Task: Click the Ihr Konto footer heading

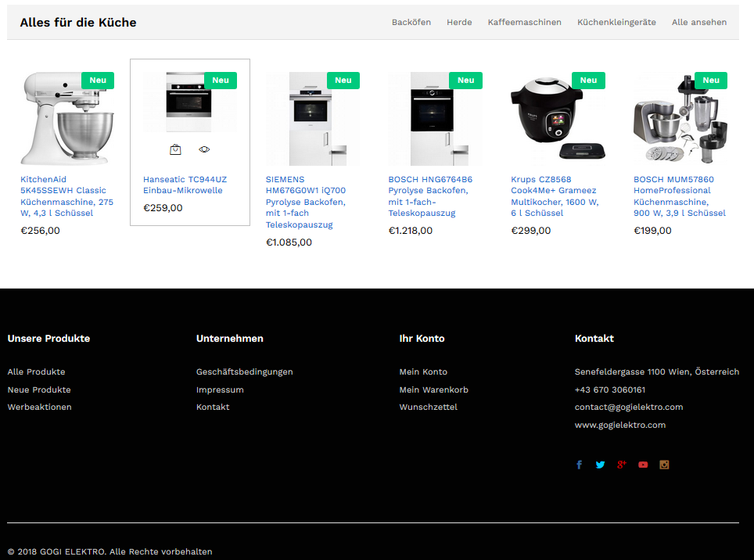Action: click(422, 339)
